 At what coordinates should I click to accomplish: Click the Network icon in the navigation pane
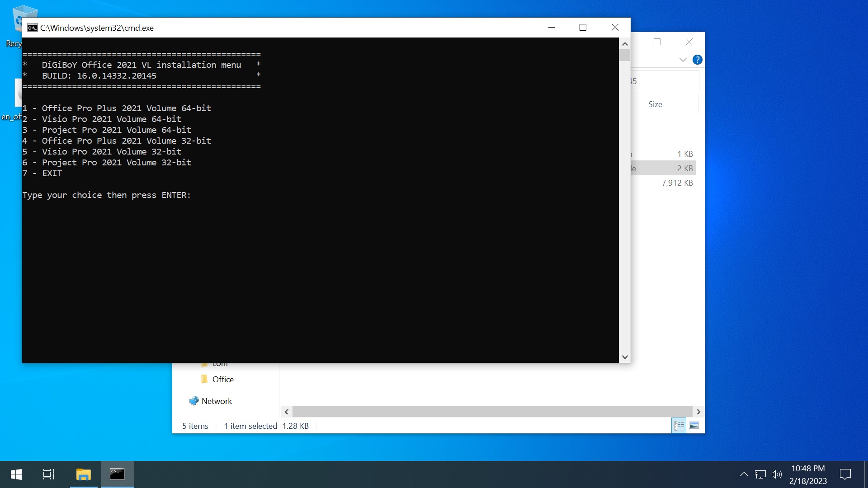click(x=194, y=401)
